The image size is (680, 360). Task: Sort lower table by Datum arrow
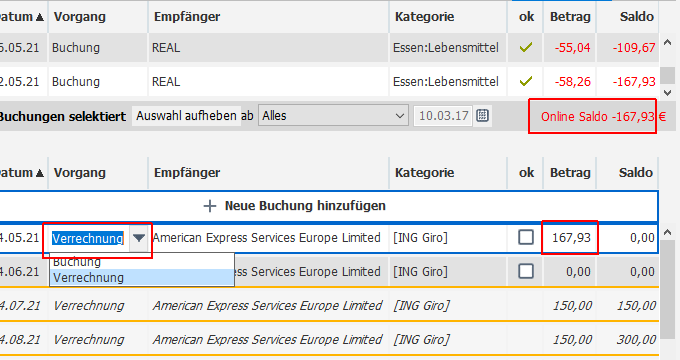point(40,173)
